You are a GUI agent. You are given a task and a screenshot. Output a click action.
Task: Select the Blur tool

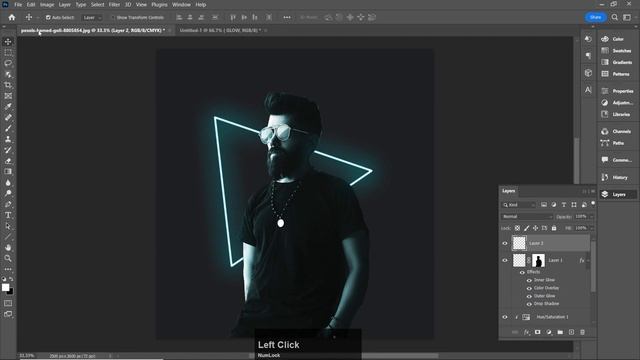click(x=8, y=182)
